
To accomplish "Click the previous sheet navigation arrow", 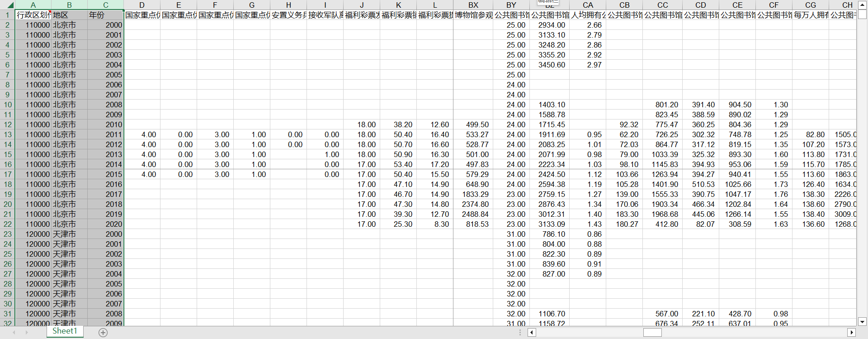I will [14, 333].
